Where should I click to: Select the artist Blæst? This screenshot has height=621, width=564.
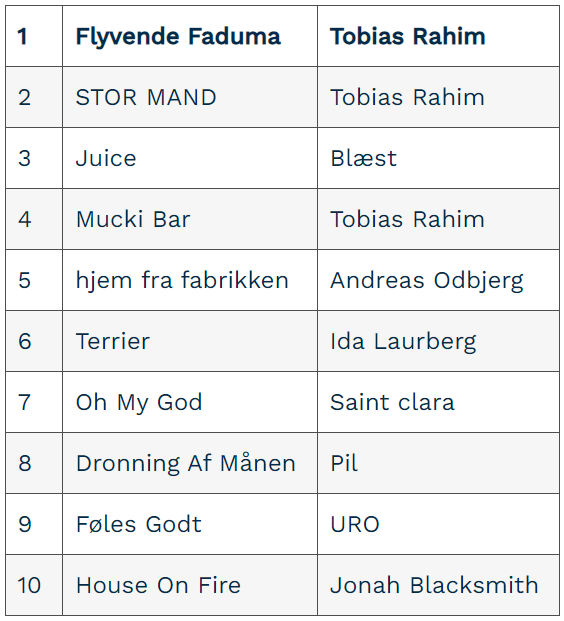(x=364, y=158)
